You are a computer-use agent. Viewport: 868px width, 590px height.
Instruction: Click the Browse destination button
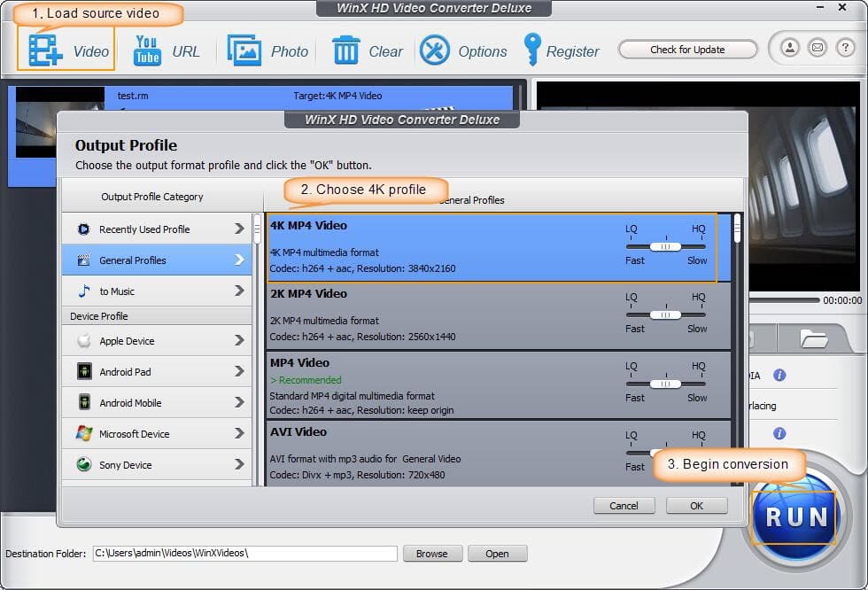point(432,554)
